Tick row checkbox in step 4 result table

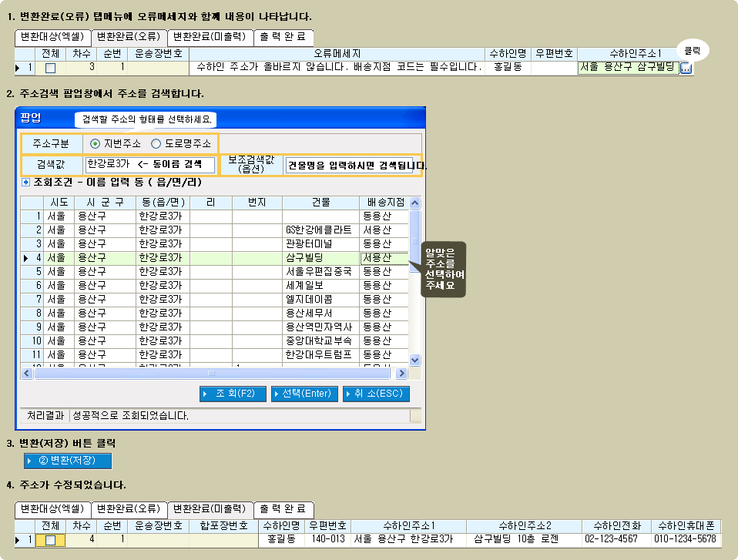[x=51, y=540]
